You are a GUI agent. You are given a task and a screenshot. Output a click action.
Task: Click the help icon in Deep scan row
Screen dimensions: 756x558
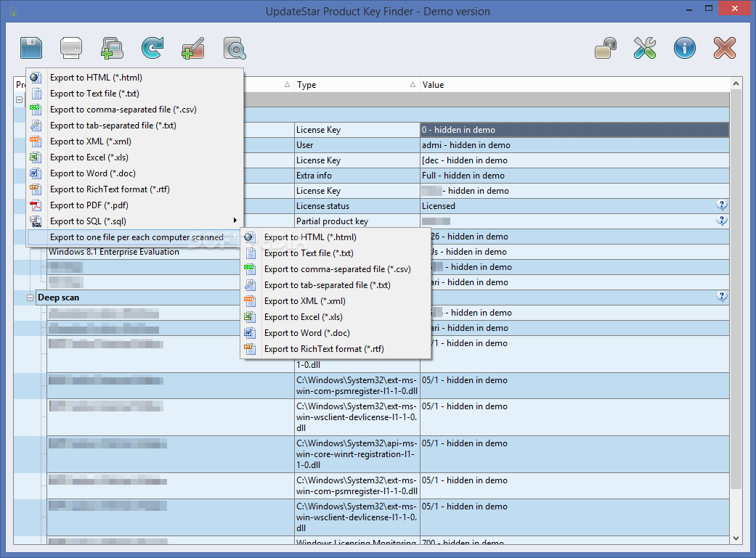coord(722,297)
